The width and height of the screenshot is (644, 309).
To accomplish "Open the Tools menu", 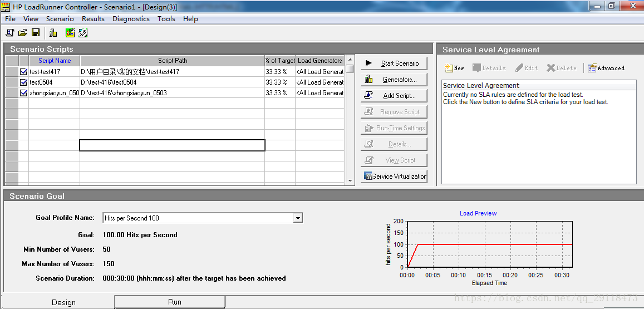I will pos(166,19).
